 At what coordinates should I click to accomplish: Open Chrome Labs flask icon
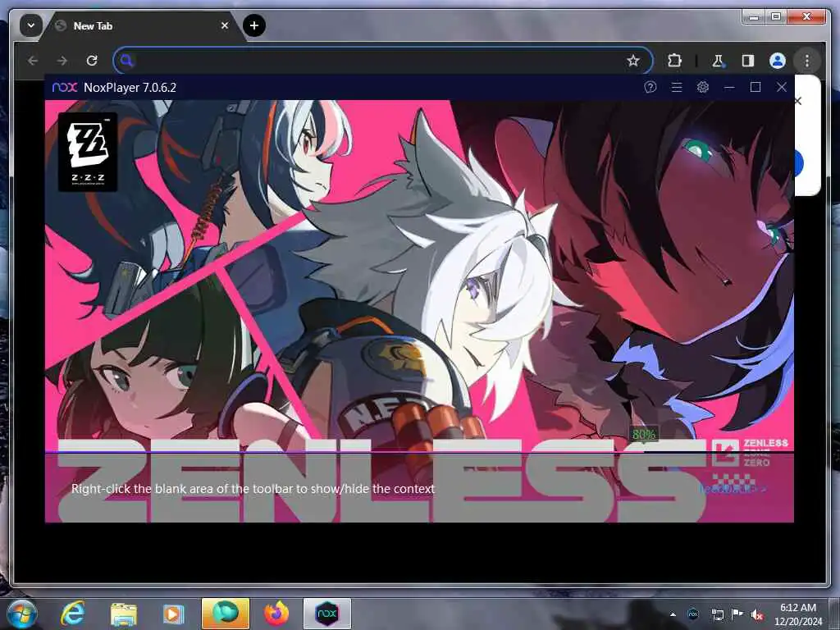coord(718,61)
